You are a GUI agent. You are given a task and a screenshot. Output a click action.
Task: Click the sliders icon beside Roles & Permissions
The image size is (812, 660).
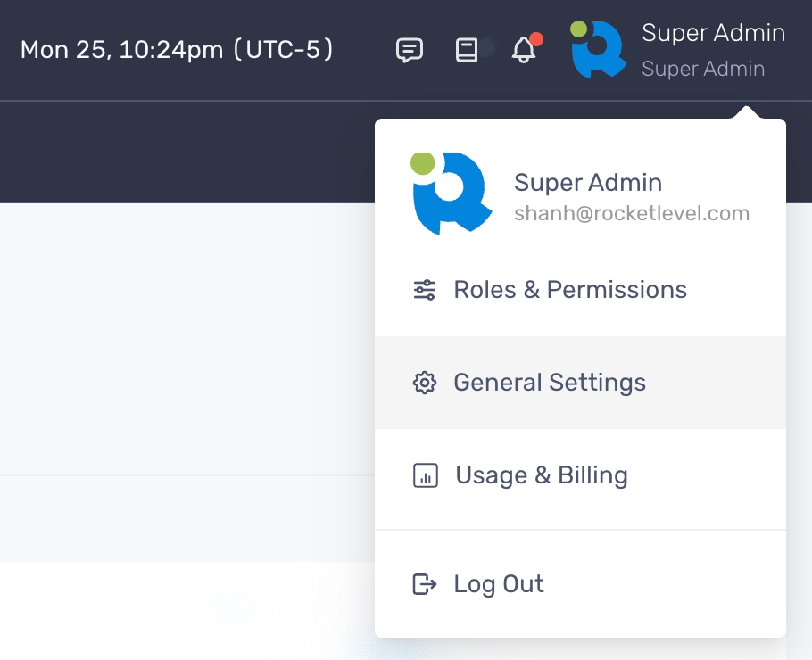pyautogui.click(x=425, y=290)
